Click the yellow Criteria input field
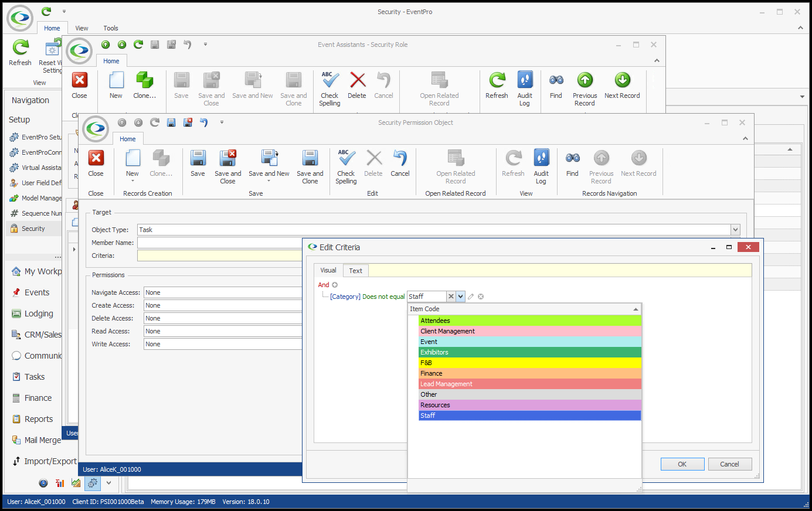 click(x=220, y=255)
